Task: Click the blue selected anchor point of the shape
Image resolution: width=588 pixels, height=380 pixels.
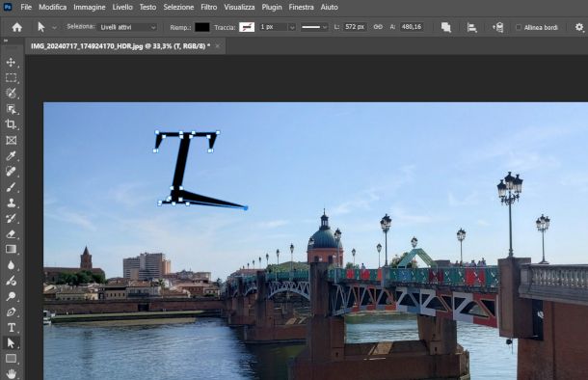Action: click(246, 207)
